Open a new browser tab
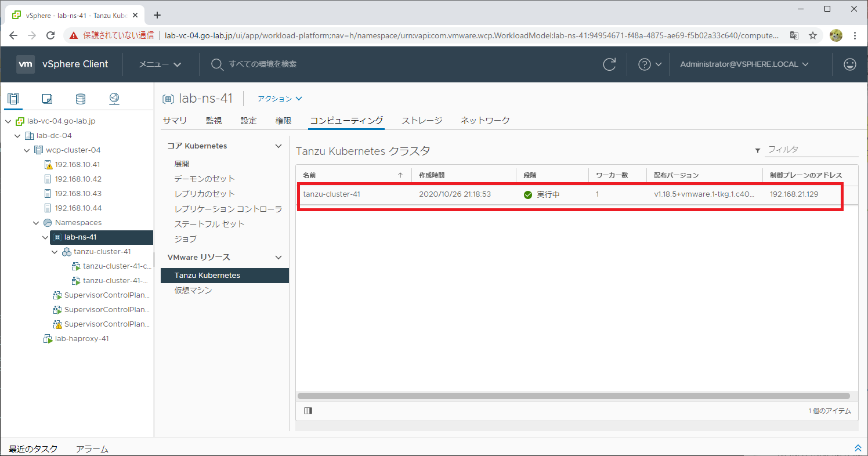 pyautogui.click(x=157, y=15)
